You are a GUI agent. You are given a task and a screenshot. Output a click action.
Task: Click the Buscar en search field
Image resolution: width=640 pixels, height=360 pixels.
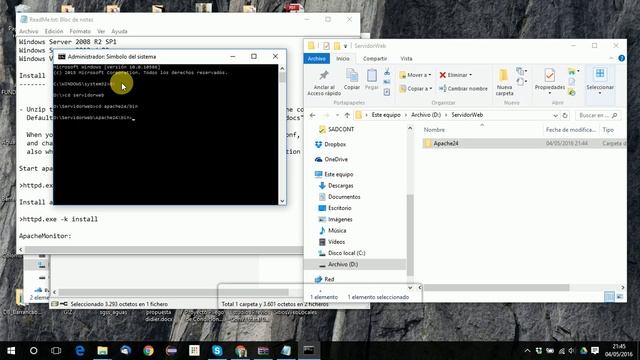point(598,116)
